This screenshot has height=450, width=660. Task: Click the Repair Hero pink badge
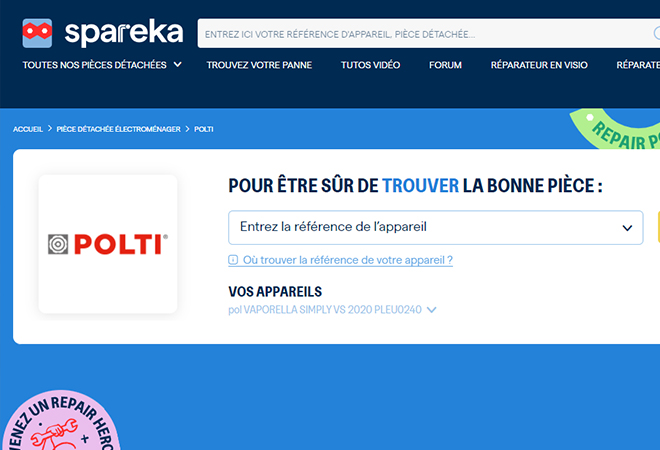pos(61,421)
